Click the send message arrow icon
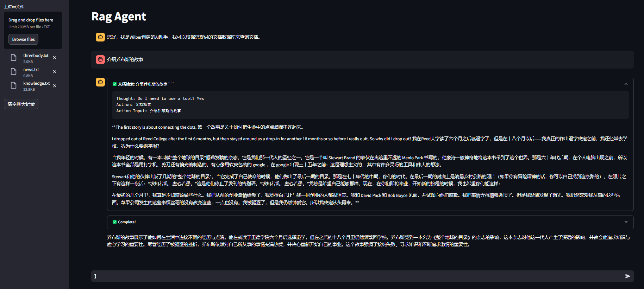Viewport: 644px width, 289px height. coord(627,276)
